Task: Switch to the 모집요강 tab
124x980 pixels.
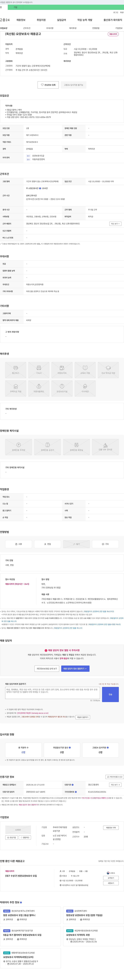Action: click(4, 28)
